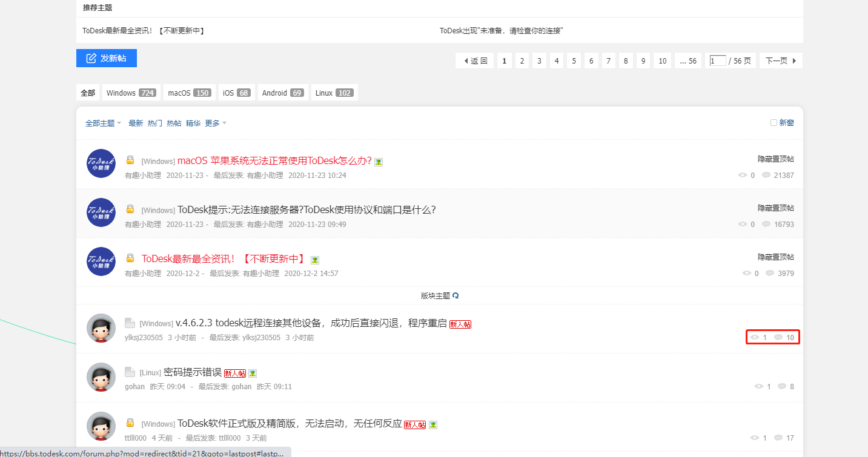Viewport: 868px width, 457px height.
Task: Select the Windows 724 category tab
Action: 131,93
